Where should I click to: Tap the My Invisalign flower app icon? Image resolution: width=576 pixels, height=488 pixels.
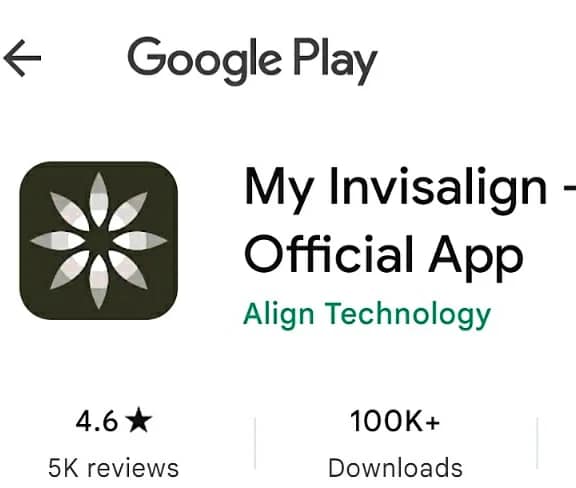coord(98,240)
